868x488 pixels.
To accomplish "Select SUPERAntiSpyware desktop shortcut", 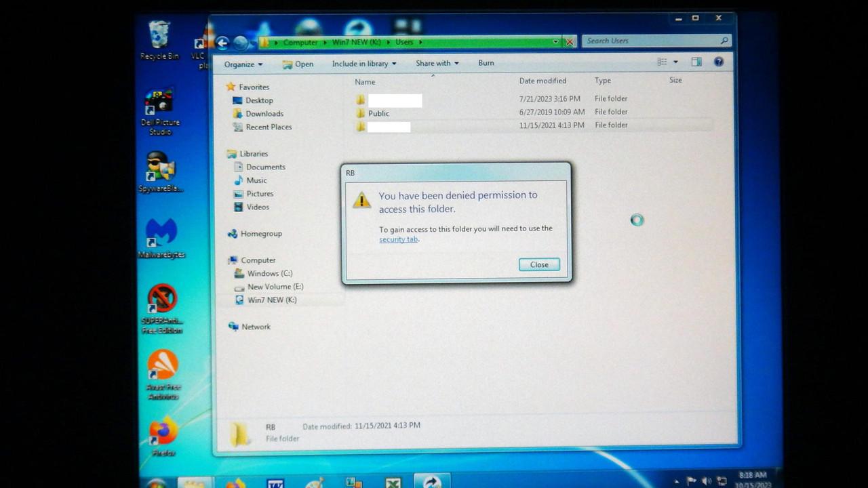I will pos(162,309).
